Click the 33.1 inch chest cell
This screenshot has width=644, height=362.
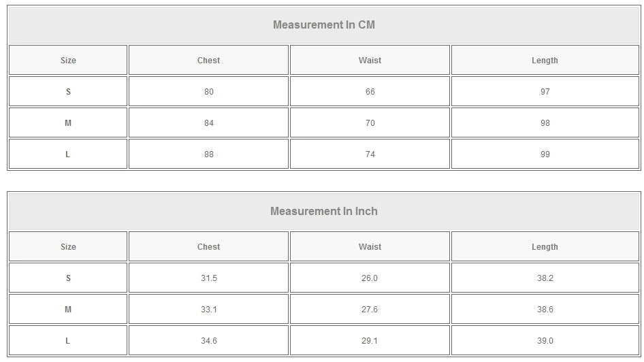tap(208, 310)
